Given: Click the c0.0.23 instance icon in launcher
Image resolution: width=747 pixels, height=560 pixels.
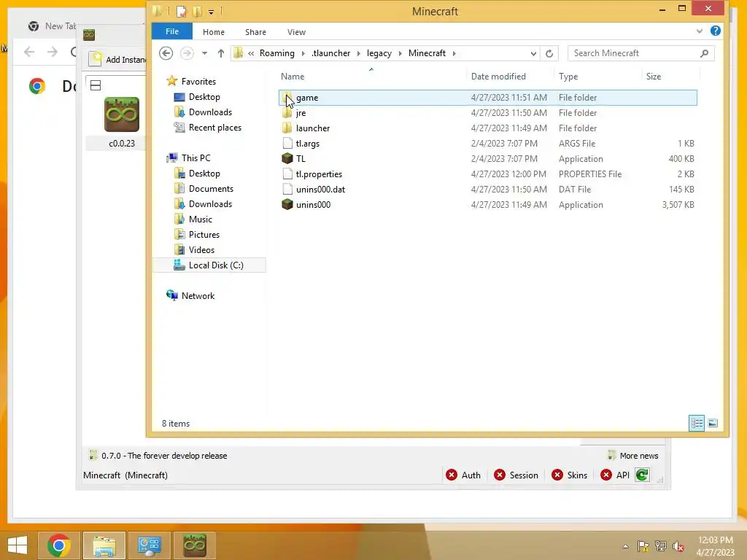Looking at the screenshot, I should point(122,114).
